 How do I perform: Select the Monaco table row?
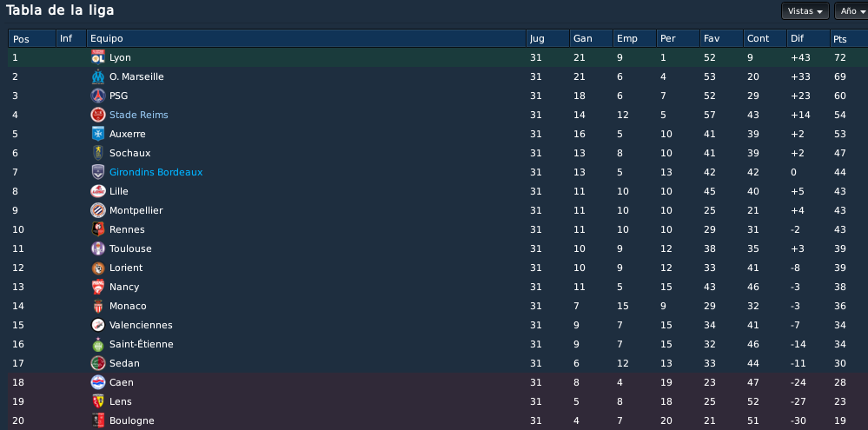(438, 306)
